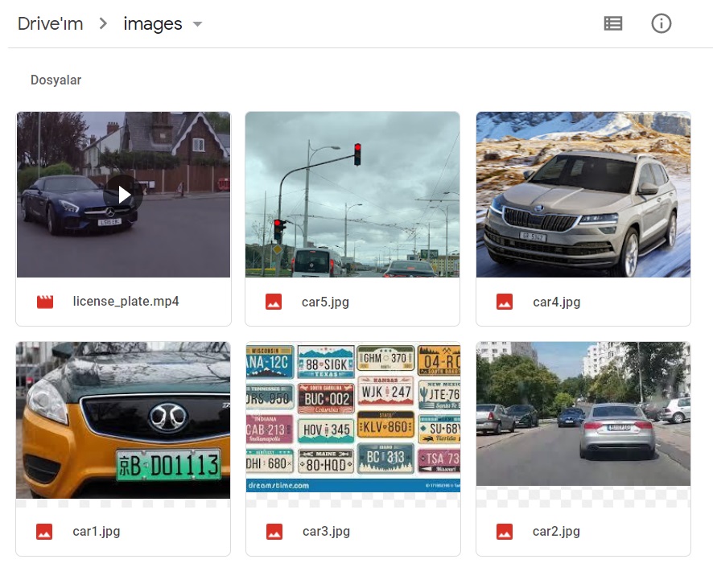
Task: Click the image file icon beside car3.jpg
Action: 274,531
